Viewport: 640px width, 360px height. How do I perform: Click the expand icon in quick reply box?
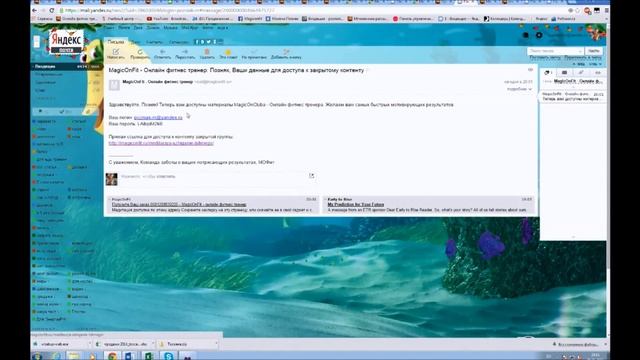click(x=311, y=176)
